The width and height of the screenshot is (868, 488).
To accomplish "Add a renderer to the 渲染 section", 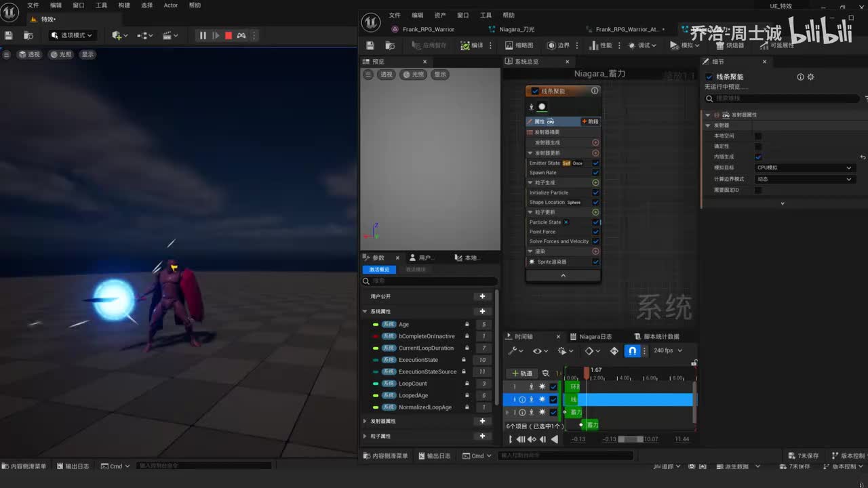I will 595,251.
